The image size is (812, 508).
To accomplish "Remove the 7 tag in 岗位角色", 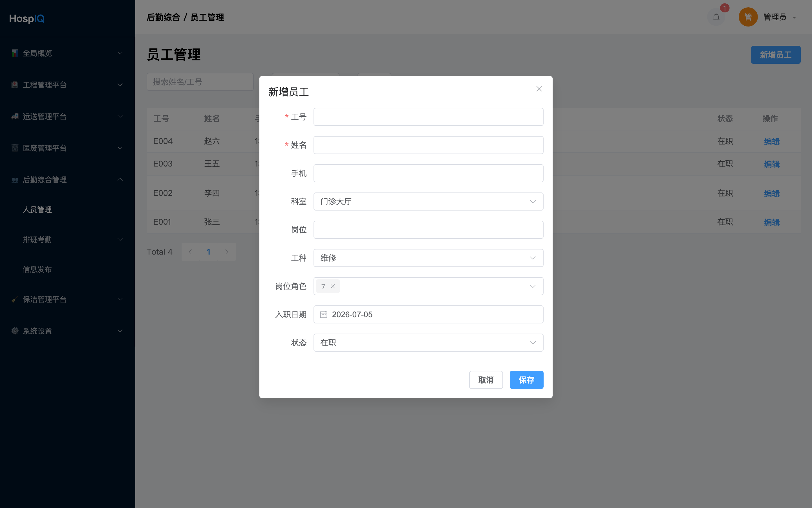I will point(332,286).
